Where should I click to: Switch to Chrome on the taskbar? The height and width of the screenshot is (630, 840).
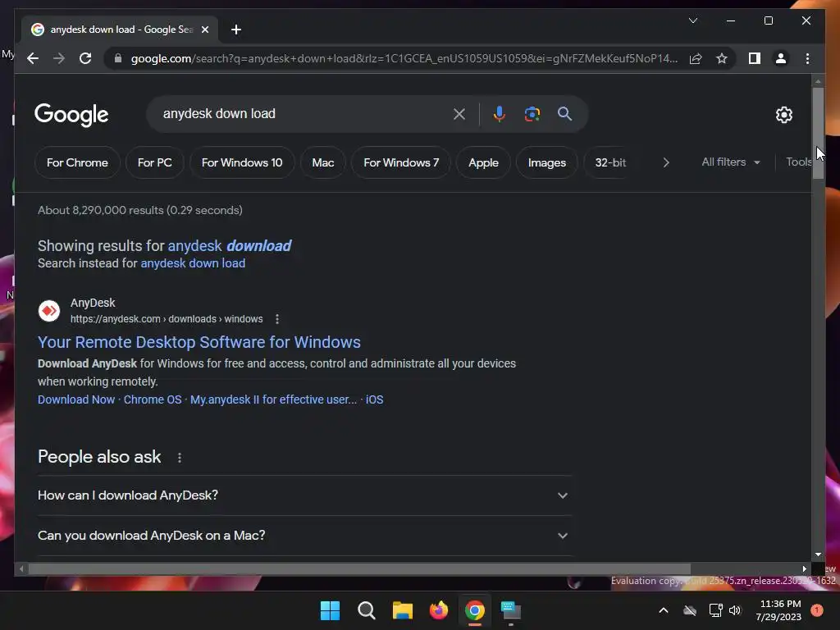(475, 610)
